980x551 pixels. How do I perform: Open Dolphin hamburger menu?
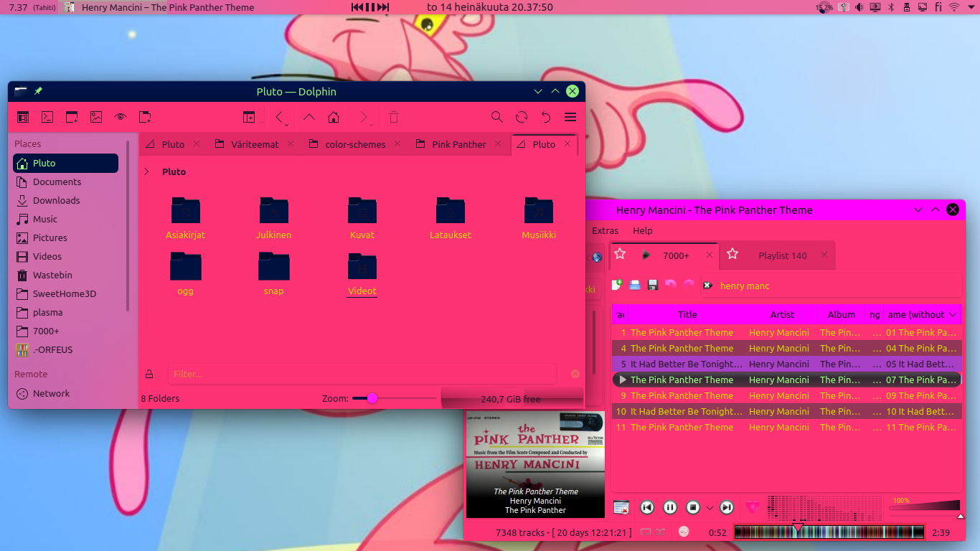(570, 117)
